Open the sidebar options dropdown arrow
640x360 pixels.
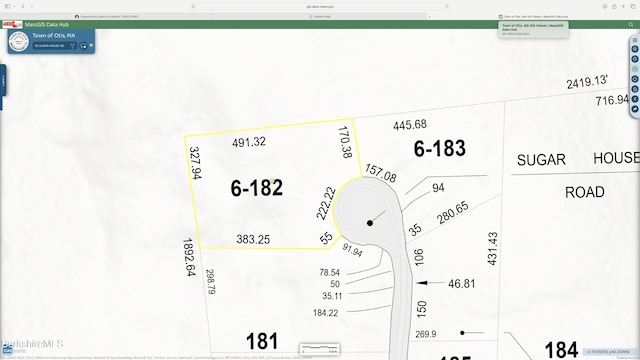(x=14, y=7)
